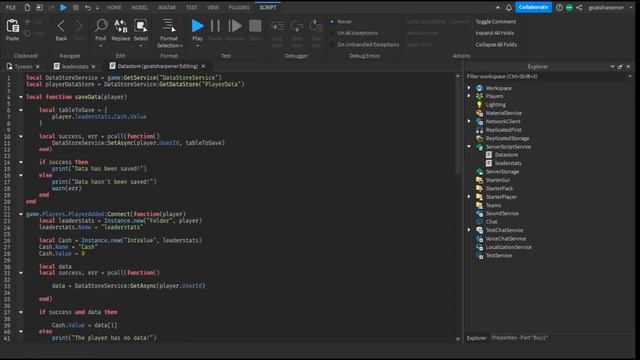Select the On All Exceptions radio option
Viewport: 640px width, 360px height.
point(332,33)
